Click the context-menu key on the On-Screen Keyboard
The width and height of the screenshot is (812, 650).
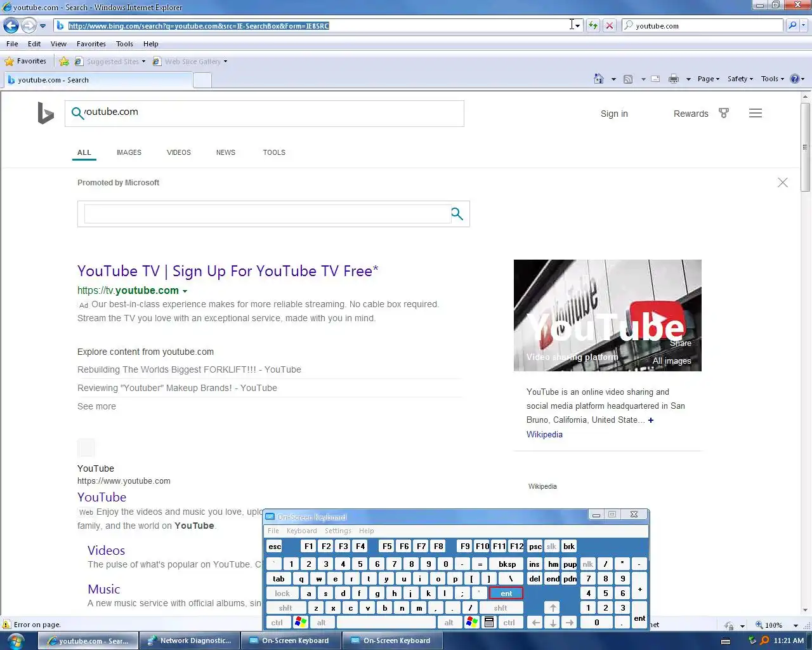(489, 623)
